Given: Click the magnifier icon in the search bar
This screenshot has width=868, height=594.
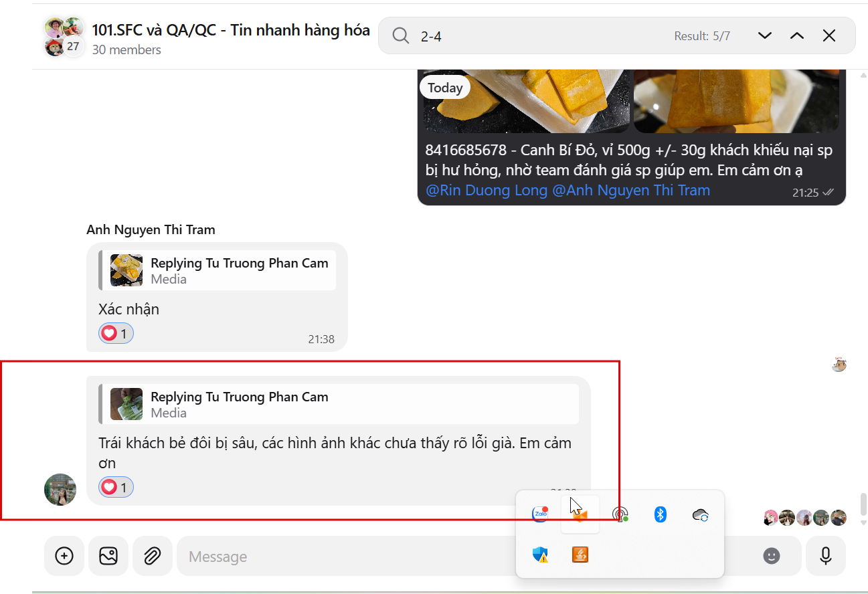Looking at the screenshot, I should pyautogui.click(x=401, y=36).
